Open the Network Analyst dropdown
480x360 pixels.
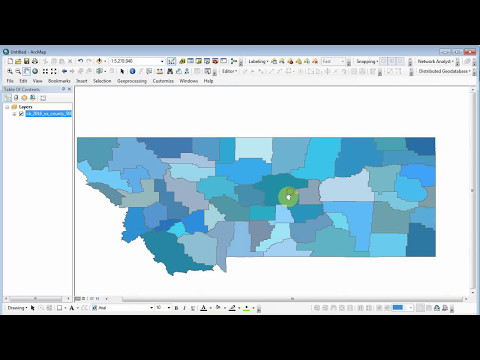(436, 61)
